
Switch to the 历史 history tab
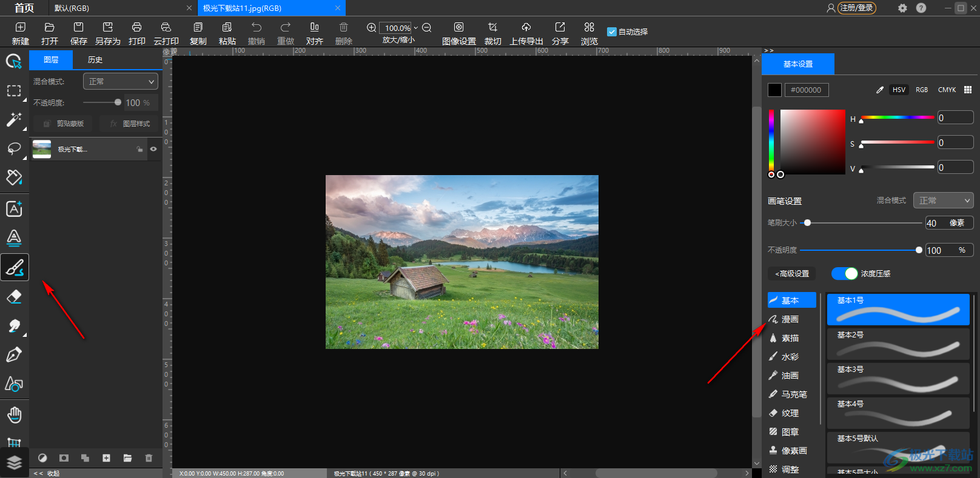tap(95, 59)
